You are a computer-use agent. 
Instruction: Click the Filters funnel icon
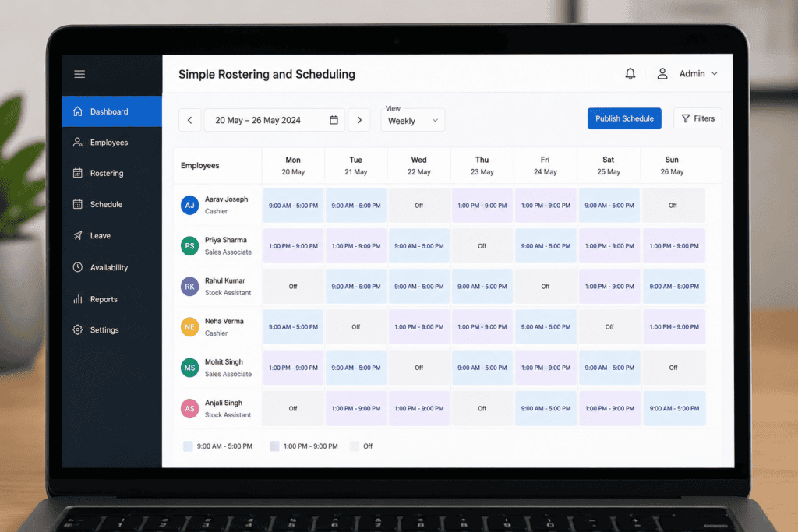pos(686,118)
